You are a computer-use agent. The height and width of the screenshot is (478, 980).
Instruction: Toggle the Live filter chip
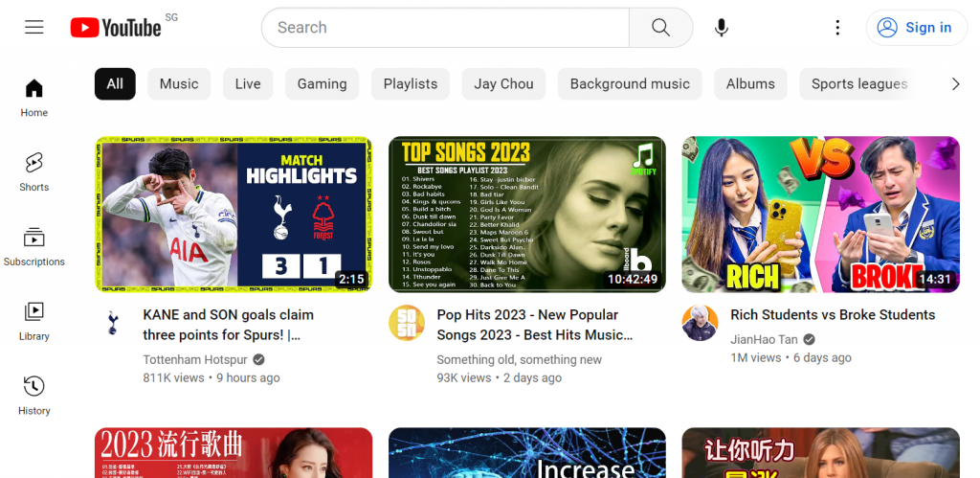pyautogui.click(x=248, y=84)
